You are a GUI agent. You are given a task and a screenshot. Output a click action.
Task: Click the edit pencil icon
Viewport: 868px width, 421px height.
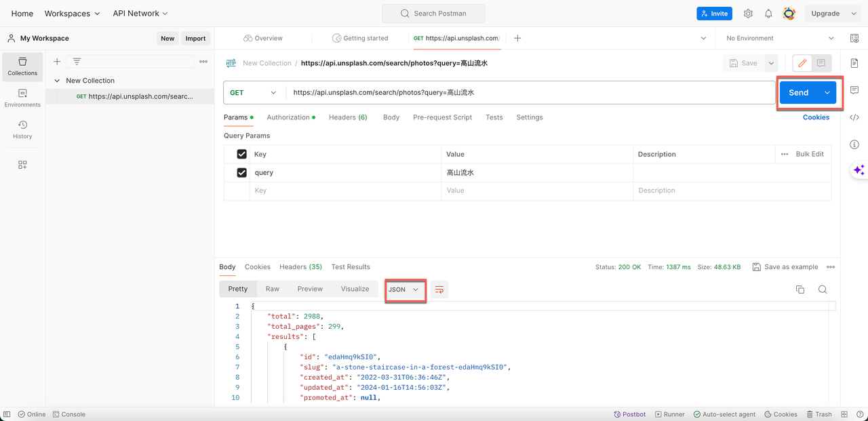(802, 63)
